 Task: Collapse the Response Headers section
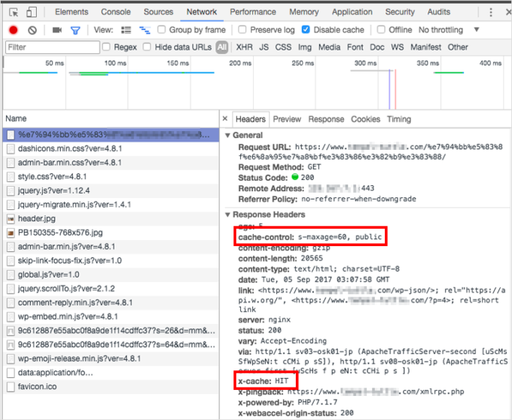[227, 215]
